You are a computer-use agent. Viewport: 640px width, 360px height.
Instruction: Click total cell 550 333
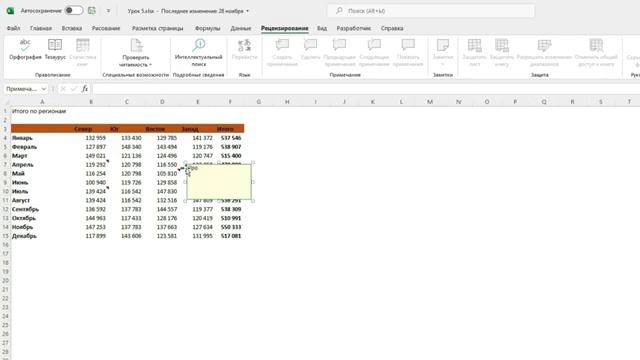point(231,227)
